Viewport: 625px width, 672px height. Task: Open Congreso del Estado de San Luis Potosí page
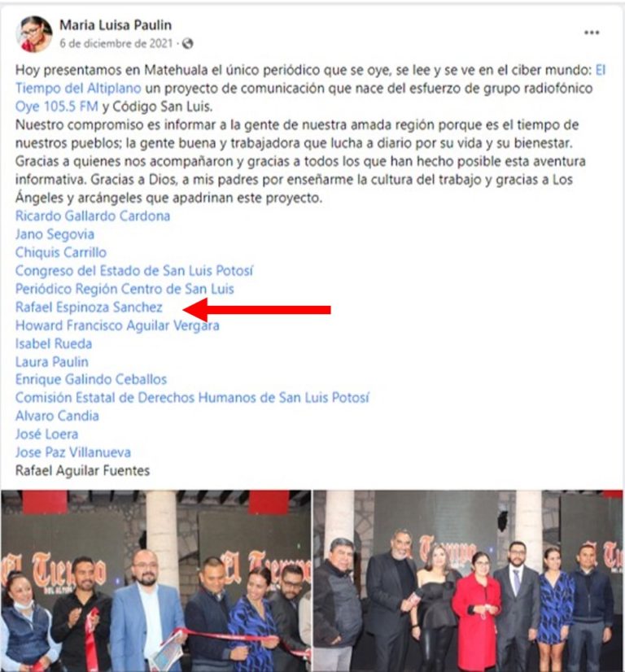[x=134, y=271]
